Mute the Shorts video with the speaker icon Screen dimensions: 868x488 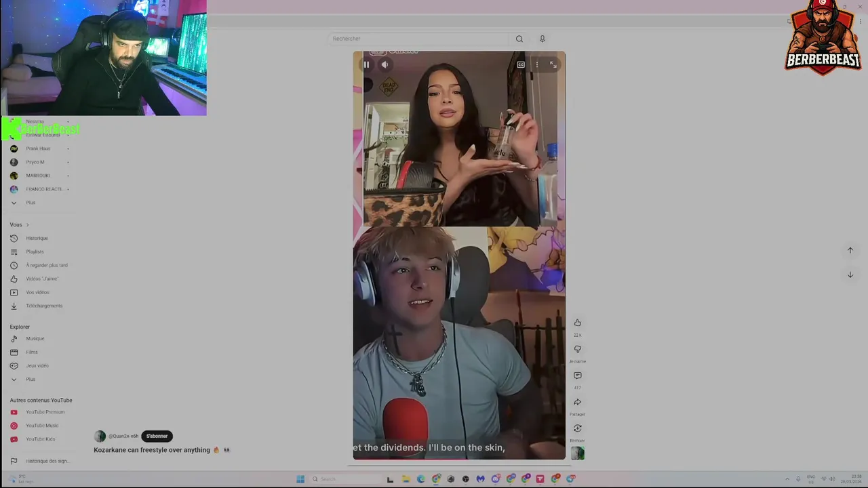(x=384, y=64)
